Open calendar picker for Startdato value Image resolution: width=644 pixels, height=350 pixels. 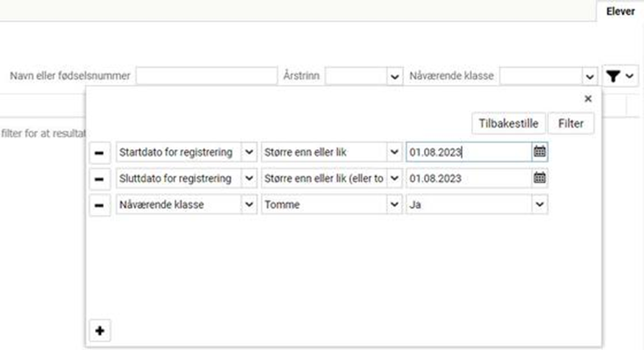click(x=539, y=152)
